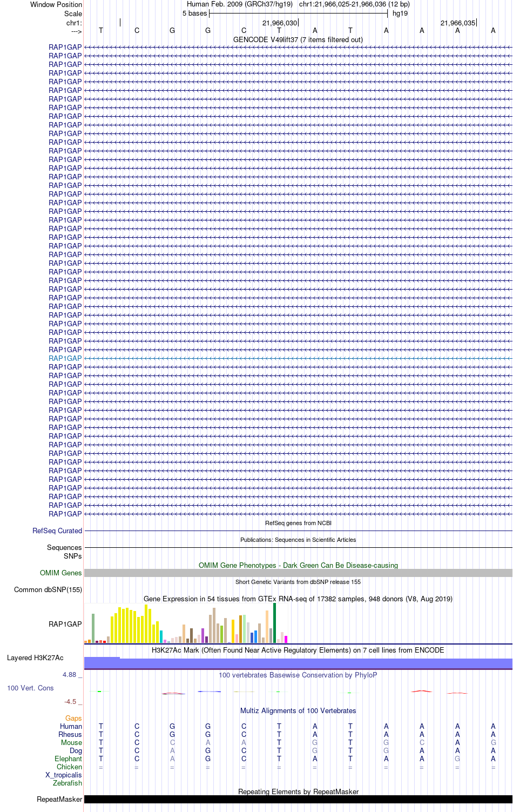
Task: Click the 'Chicken' alignment row label
Action: click(x=70, y=767)
